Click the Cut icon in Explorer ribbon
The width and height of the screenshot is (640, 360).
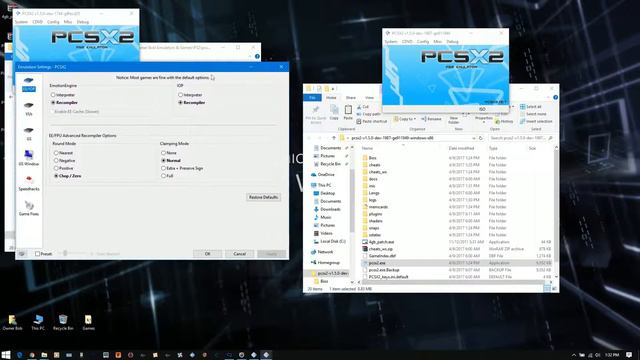tap(362, 107)
